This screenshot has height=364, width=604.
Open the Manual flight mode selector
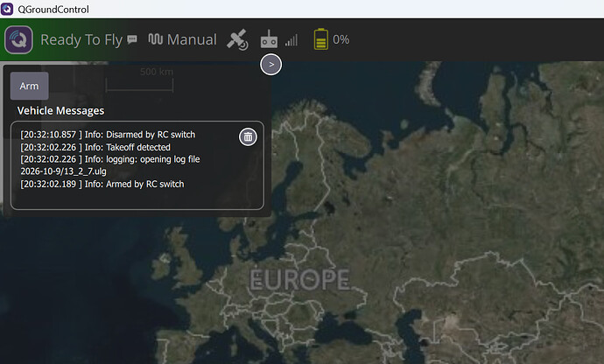tap(183, 39)
